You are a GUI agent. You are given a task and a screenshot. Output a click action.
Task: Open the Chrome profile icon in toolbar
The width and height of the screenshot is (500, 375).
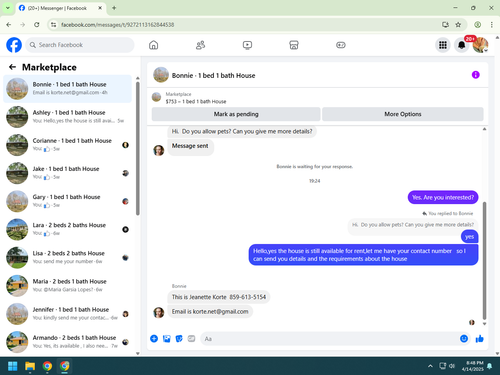tap(477, 25)
